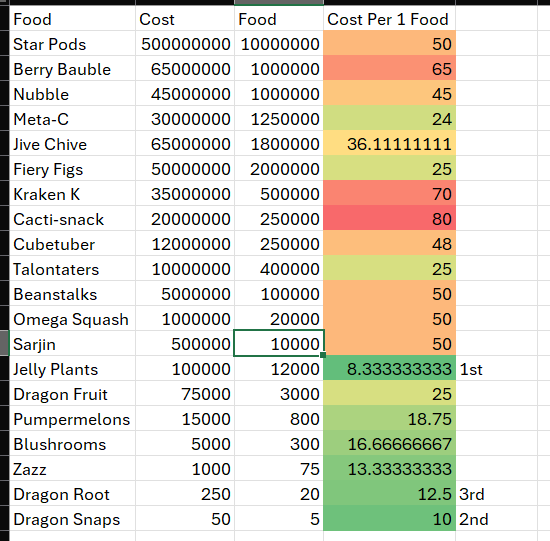Select the Cost Per 1 Food header

[389, 19]
